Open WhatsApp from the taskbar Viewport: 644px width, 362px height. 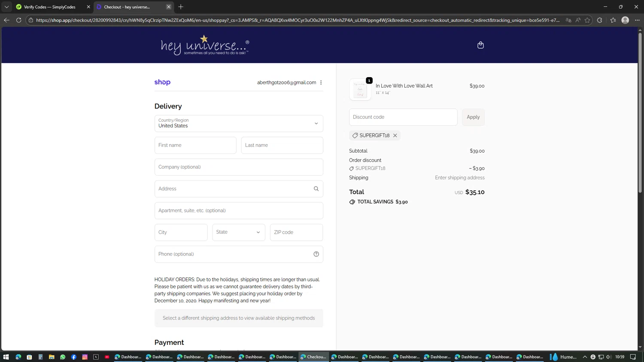(63, 357)
